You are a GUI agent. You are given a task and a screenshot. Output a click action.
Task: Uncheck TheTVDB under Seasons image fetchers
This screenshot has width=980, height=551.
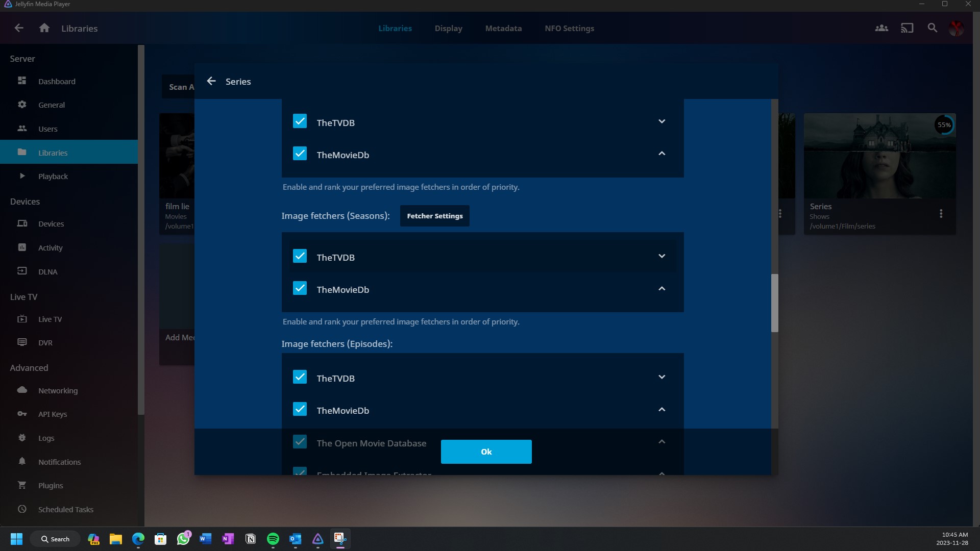(300, 256)
